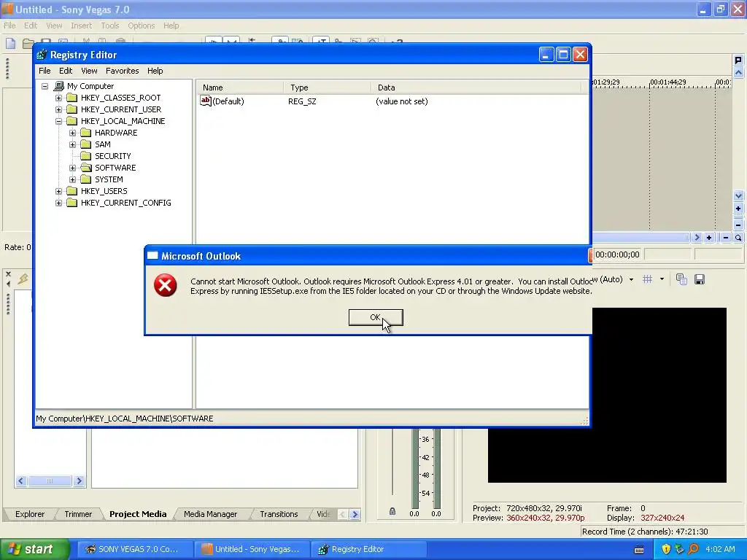Click the Save Snapshot floppy disk icon
The image size is (747, 560).
tap(700, 279)
